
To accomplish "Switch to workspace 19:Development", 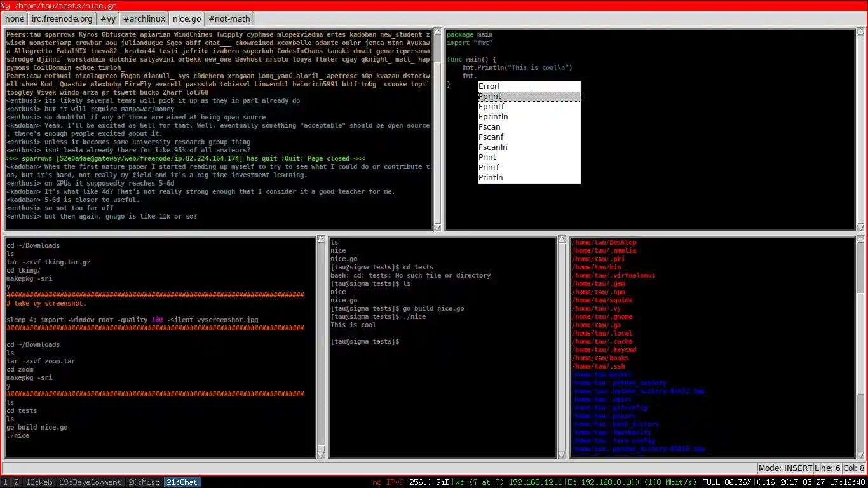I will 90,482.
